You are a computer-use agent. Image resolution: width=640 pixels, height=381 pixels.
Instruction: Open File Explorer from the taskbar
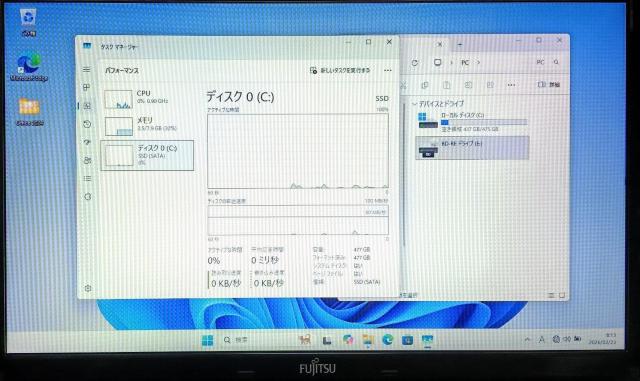tap(368, 340)
